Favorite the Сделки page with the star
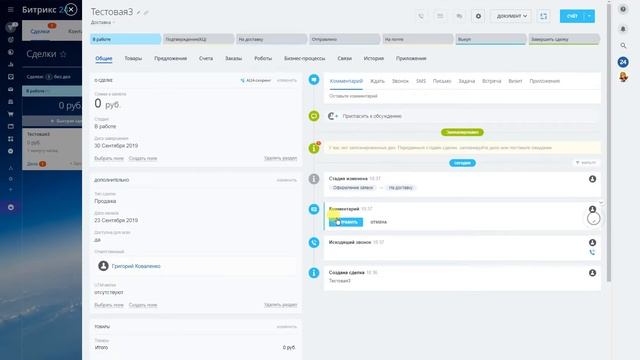The width and height of the screenshot is (640, 360). [x=63, y=54]
